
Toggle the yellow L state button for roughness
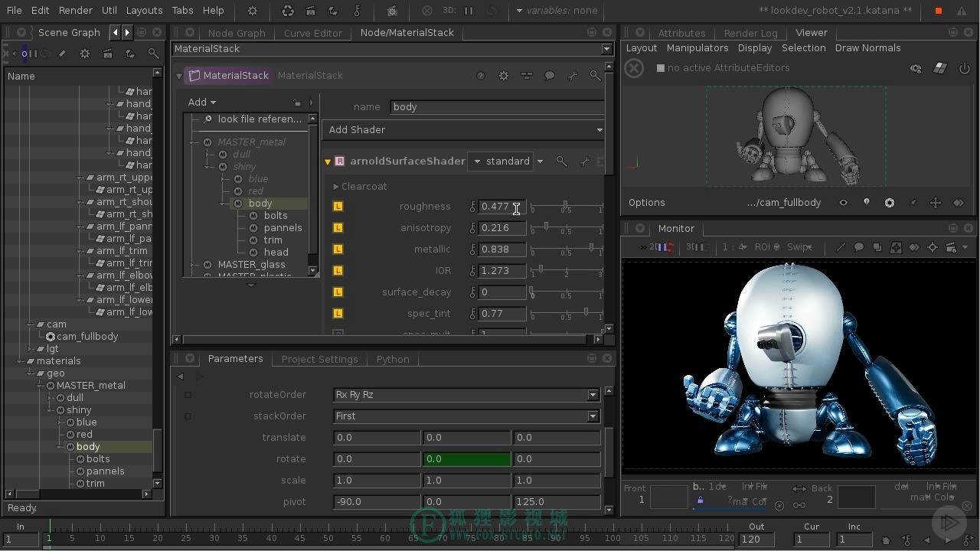tap(338, 207)
